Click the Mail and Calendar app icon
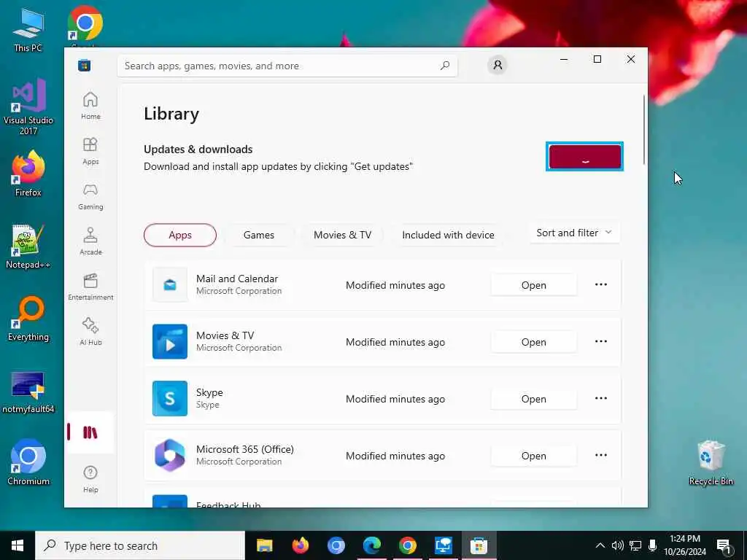This screenshot has width=747, height=560. 169,285
